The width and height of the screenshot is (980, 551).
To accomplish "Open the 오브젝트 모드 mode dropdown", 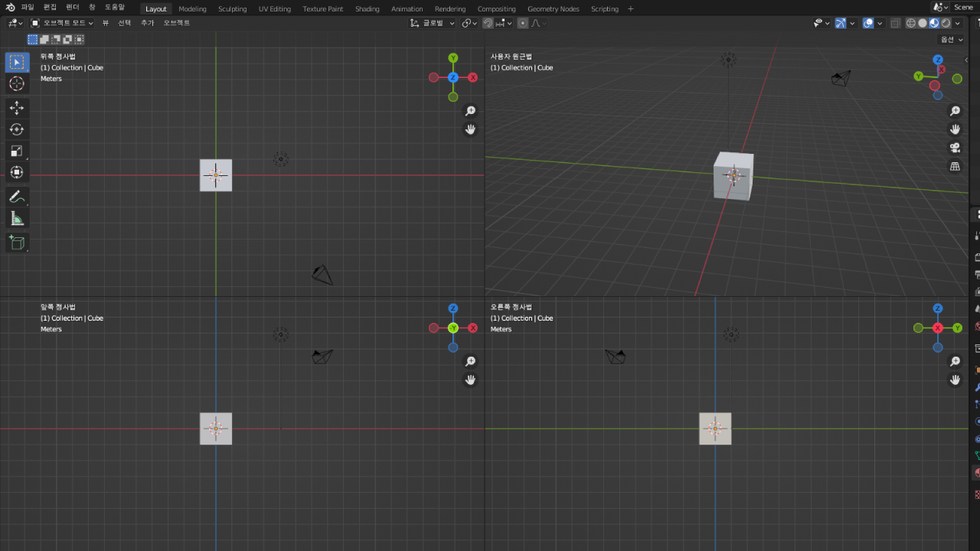I will (x=63, y=23).
